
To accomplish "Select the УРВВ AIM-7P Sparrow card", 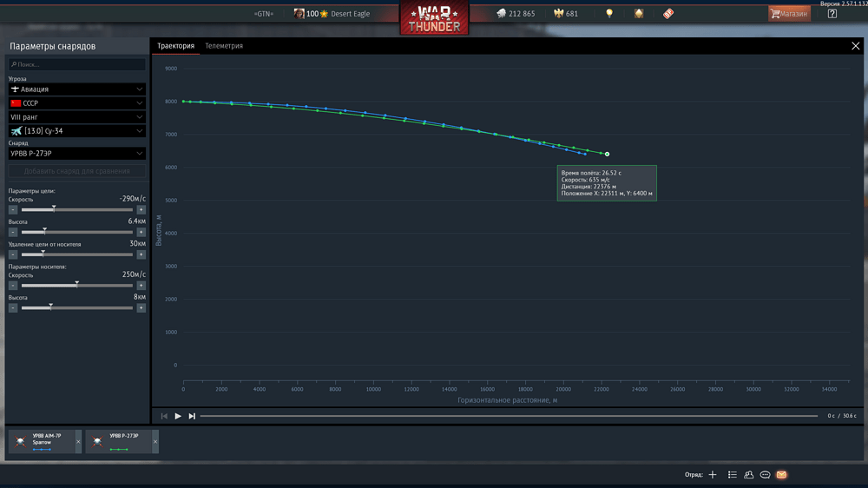I will click(x=42, y=441).
